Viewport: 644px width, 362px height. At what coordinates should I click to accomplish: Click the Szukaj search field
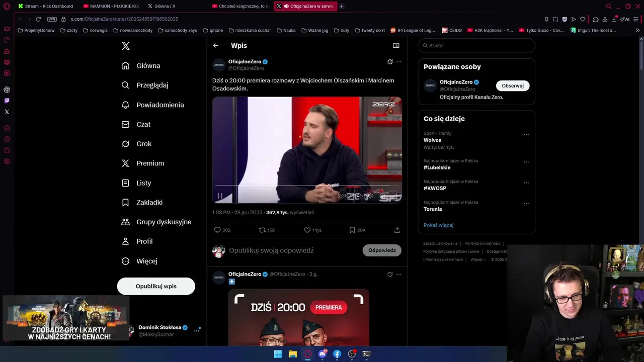pos(476,45)
